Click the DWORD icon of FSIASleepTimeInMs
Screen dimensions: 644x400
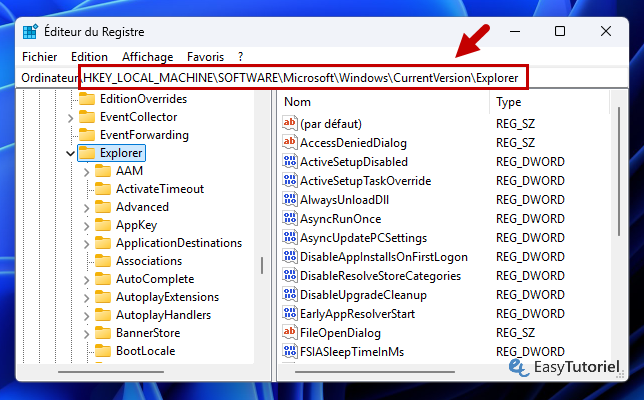290,352
